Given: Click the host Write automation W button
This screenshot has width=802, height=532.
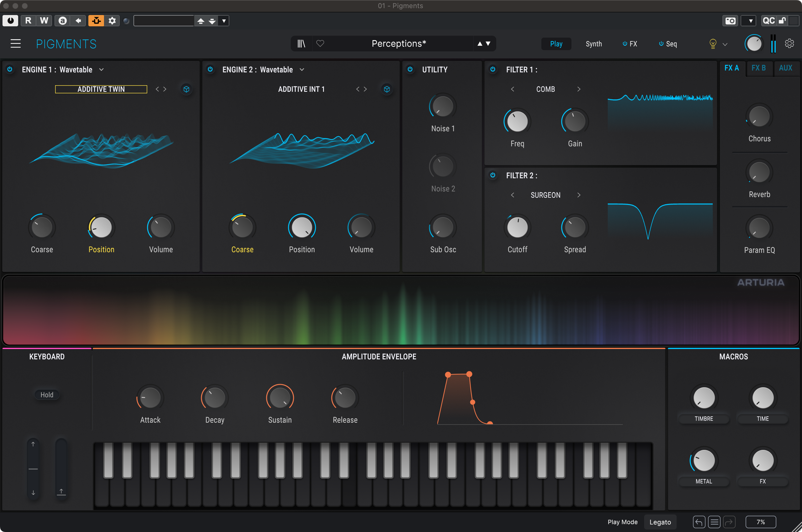Looking at the screenshot, I should (44, 21).
